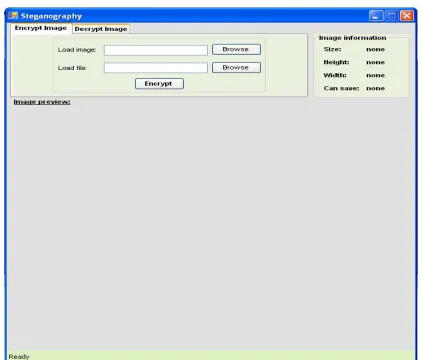
Task: Click the 'Size:' label
Action: tap(332, 49)
